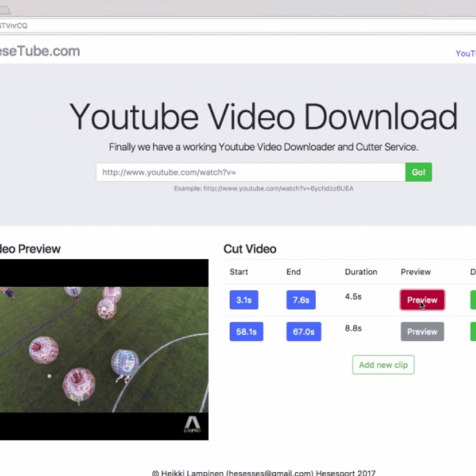
Task: Click the browser address bar
Action: pyautogui.click(x=238, y=26)
